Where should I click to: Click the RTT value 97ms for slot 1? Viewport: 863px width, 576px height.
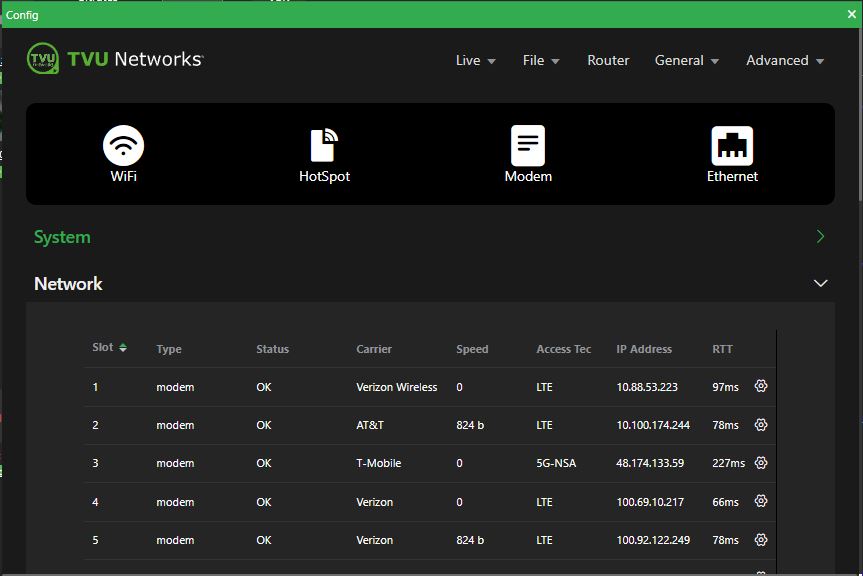(x=724, y=386)
